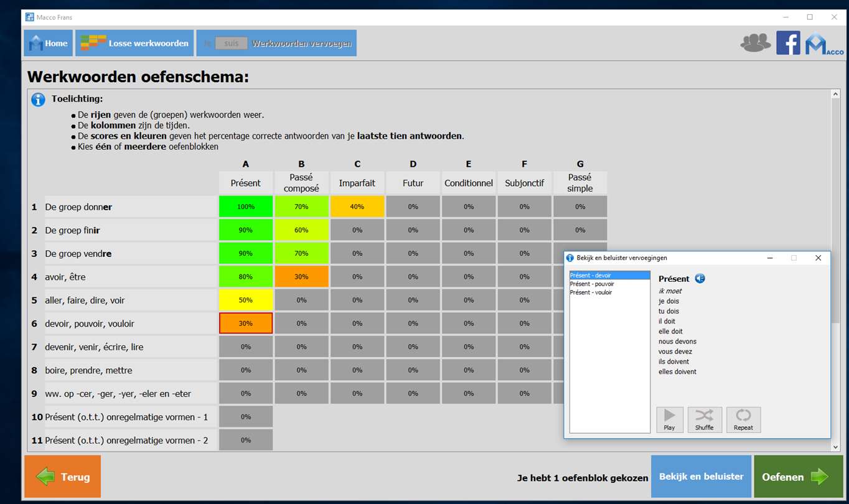
Task: Click the avoir, être row label
Action: (131, 277)
